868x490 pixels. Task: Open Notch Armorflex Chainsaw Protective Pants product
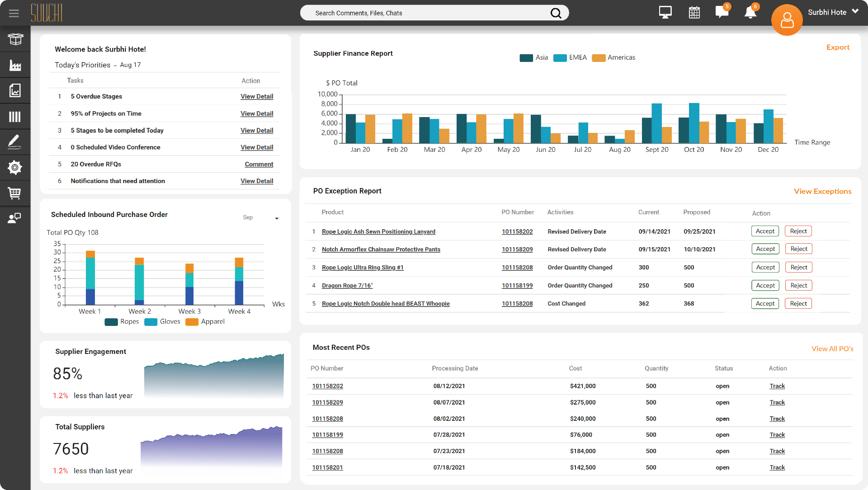pos(381,250)
